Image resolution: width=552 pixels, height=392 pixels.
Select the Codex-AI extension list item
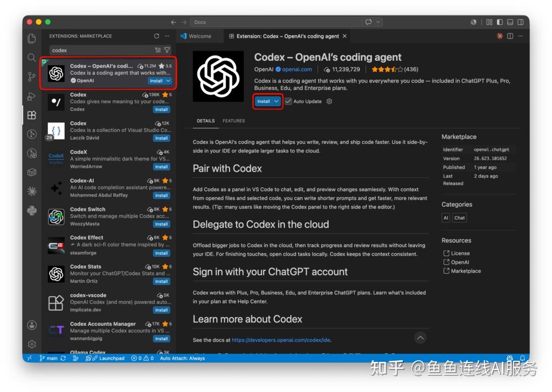coord(109,188)
